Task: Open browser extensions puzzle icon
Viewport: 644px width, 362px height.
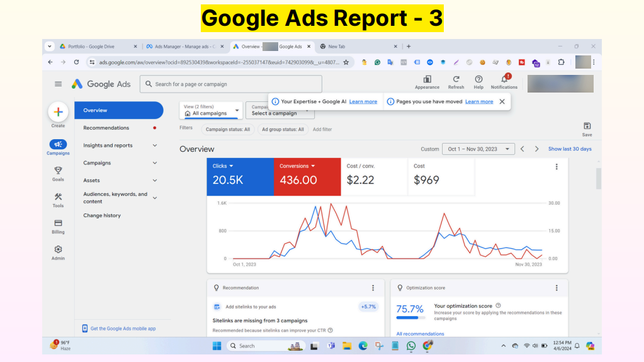Action: pyautogui.click(x=561, y=62)
